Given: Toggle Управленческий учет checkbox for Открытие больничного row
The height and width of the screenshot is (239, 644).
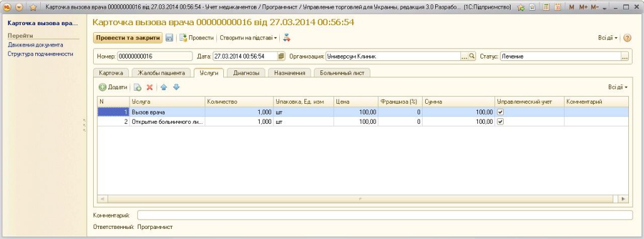Looking at the screenshot, I should pyautogui.click(x=501, y=121).
